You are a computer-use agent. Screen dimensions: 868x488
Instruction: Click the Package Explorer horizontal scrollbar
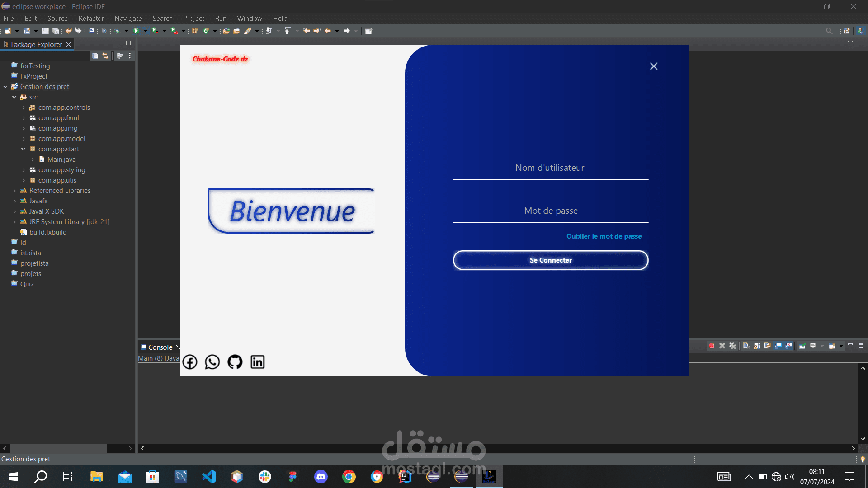point(59,448)
